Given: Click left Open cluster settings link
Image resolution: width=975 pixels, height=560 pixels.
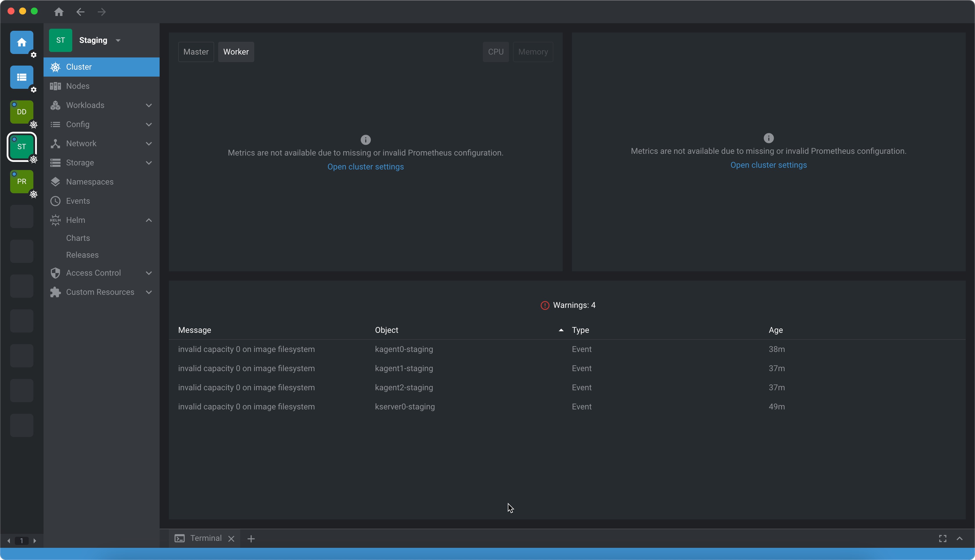Looking at the screenshot, I should point(365,167).
